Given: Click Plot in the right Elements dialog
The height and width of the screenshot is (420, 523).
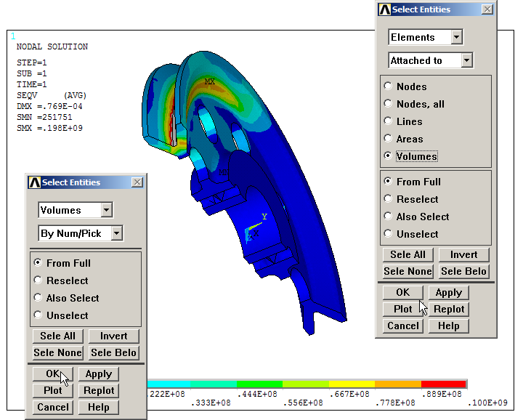Looking at the screenshot, I should (402, 309).
